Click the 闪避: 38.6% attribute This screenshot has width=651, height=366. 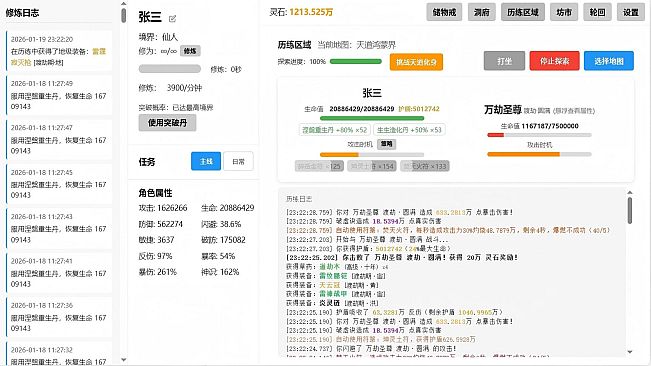click(221, 224)
